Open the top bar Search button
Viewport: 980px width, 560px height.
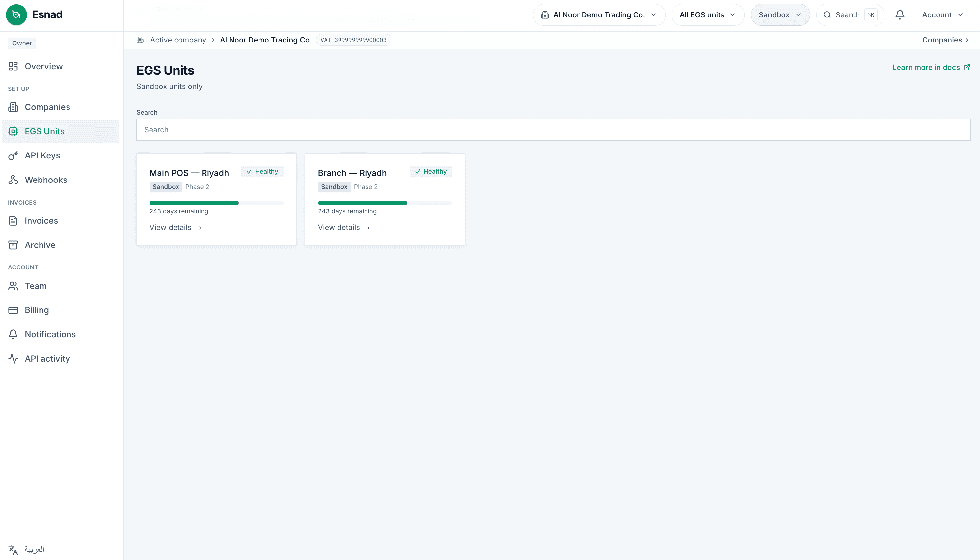pos(850,15)
